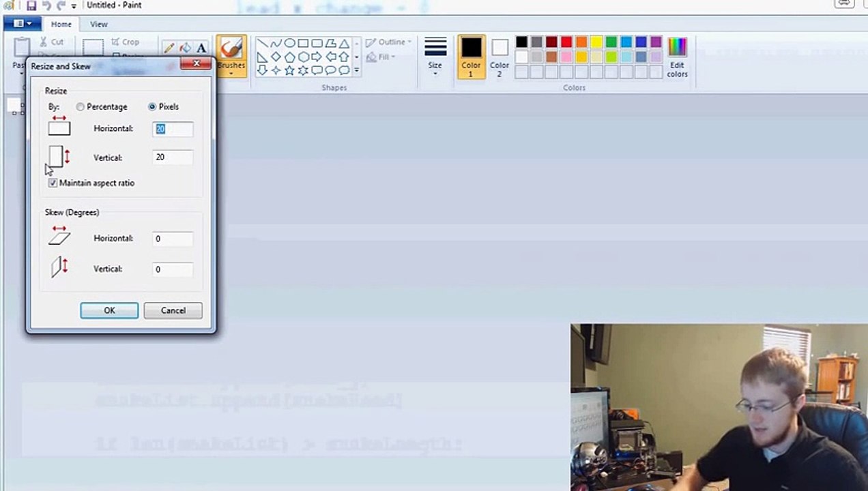Select the Fill with color bucket tool

click(x=185, y=48)
